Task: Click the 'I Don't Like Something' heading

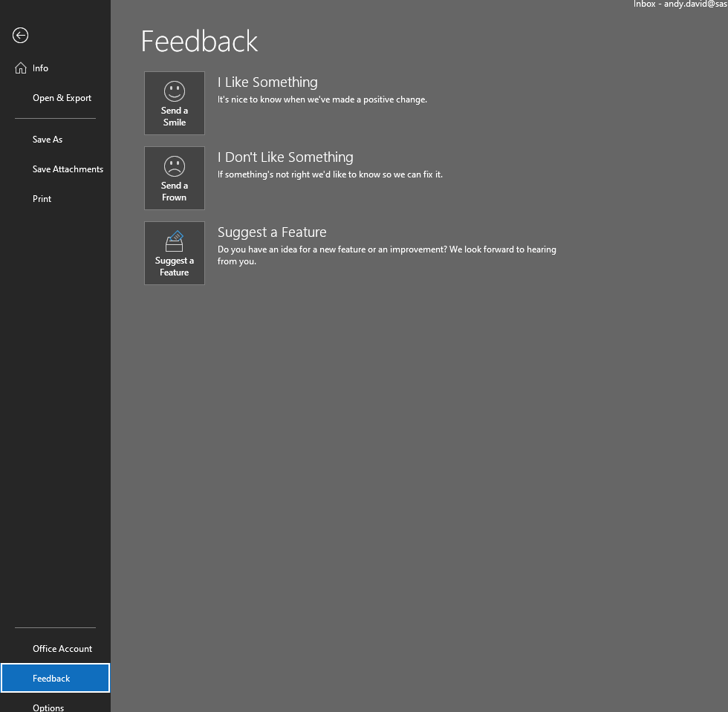Action: (285, 157)
